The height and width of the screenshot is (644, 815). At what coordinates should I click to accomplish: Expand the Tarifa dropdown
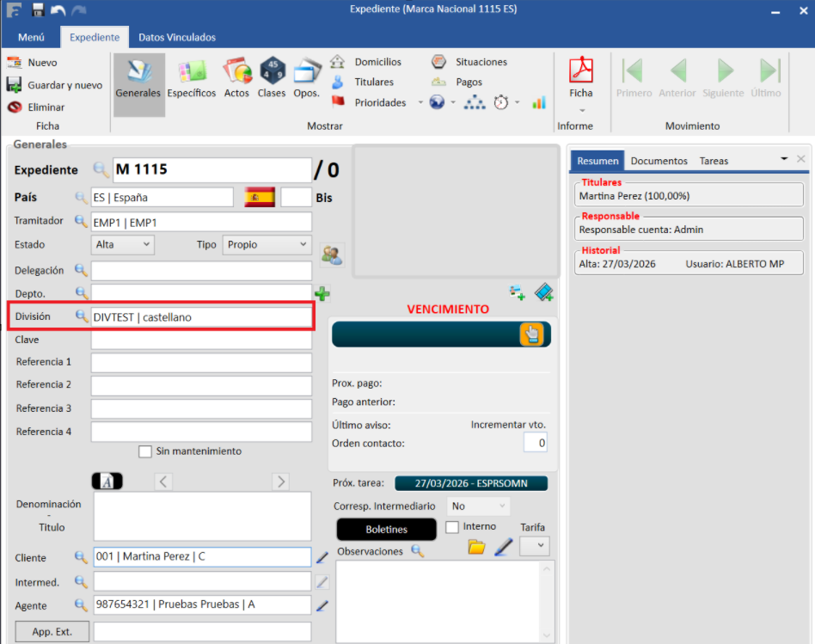tap(535, 546)
